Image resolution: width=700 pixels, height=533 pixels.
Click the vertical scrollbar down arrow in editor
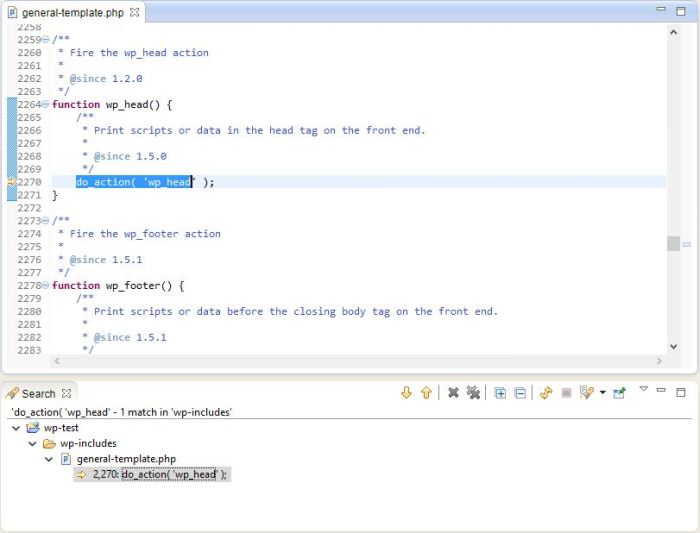[x=674, y=346]
